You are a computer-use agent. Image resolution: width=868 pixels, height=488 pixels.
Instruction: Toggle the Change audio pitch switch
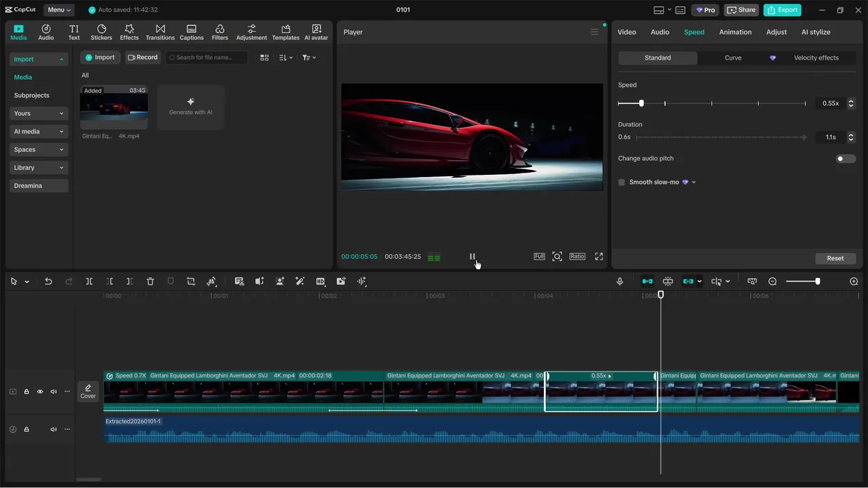point(845,159)
